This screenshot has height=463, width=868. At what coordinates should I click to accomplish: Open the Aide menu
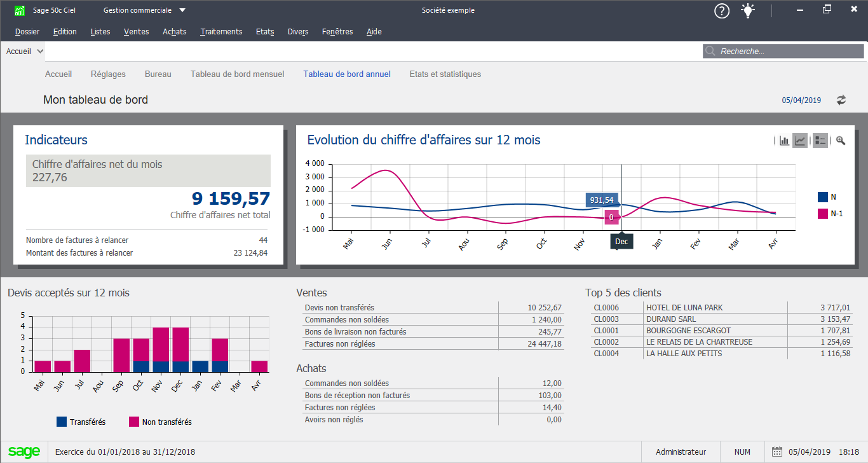tap(374, 32)
